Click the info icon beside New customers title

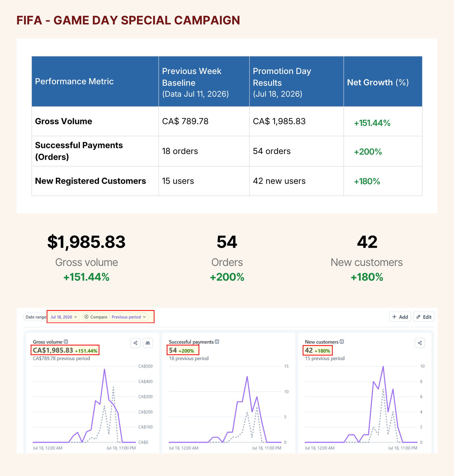pos(342,342)
